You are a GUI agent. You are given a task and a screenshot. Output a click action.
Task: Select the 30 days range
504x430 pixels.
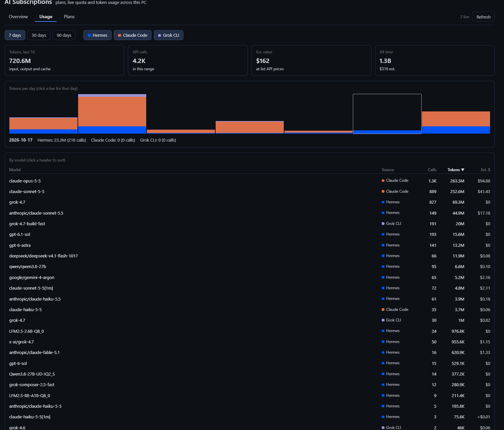click(x=39, y=35)
